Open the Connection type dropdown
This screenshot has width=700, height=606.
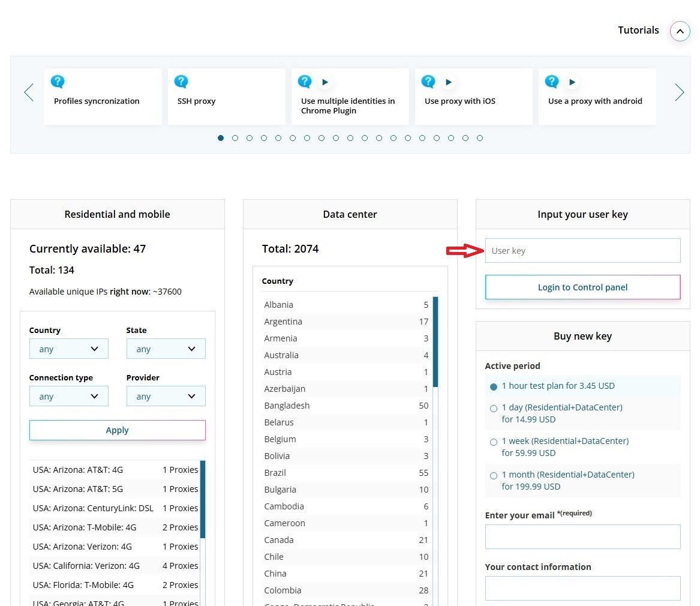(69, 397)
